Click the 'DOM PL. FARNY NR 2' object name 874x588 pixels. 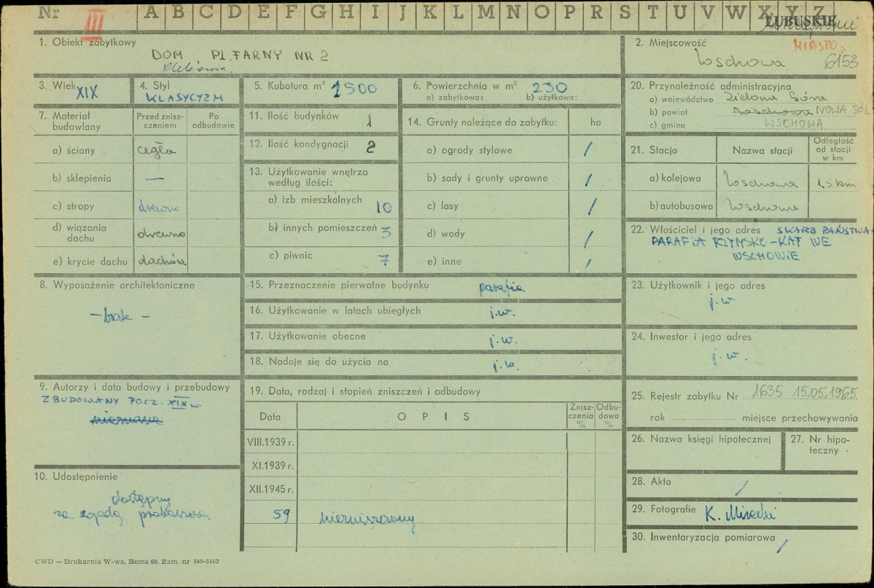click(x=240, y=55)
